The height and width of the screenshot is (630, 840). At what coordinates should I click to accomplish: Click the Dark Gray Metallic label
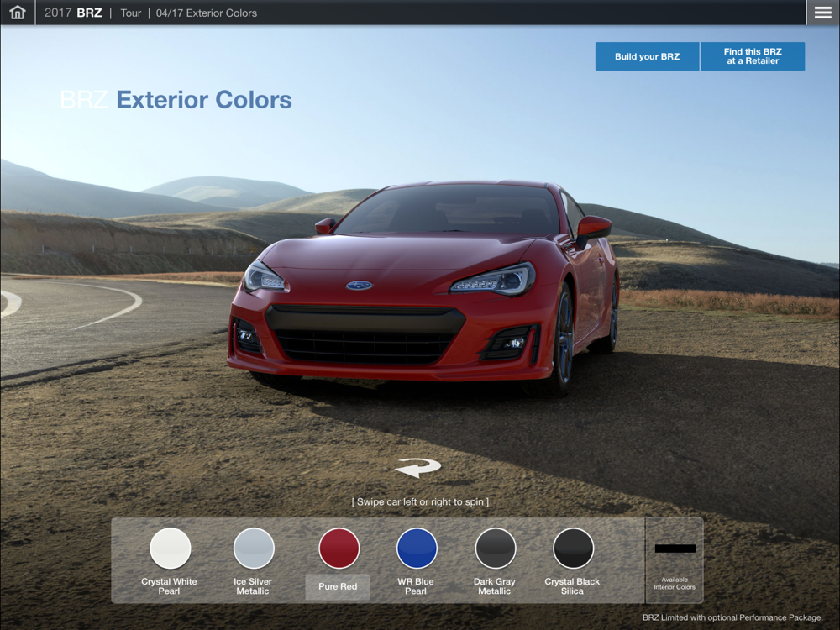495,586
